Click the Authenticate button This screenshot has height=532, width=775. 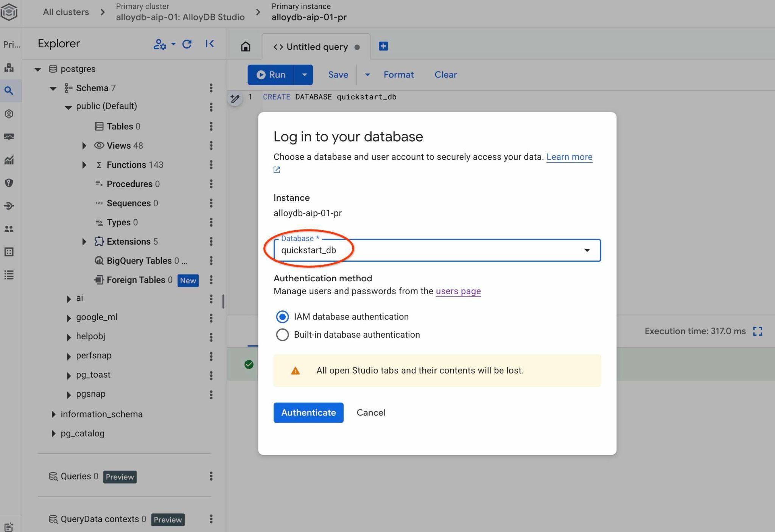pyautogui.click(x=308, y=413)
